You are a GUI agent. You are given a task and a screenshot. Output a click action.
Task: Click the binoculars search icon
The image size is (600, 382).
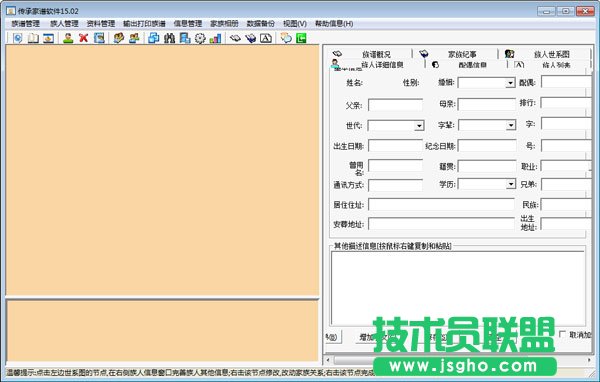169,38
